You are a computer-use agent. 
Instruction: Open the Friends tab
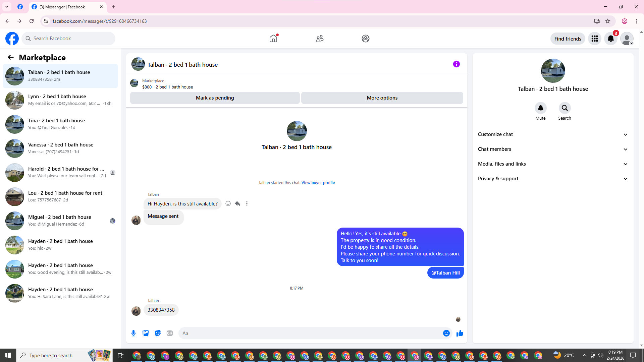click(319, 39)
